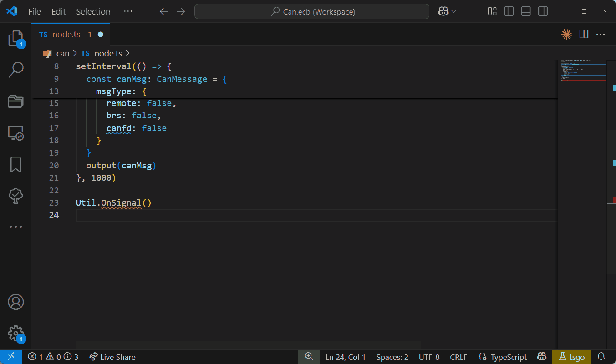Close node.ts via unsaved dot
Image resolution: width=616 pixels, height=364 pixels.
point(101,34)
